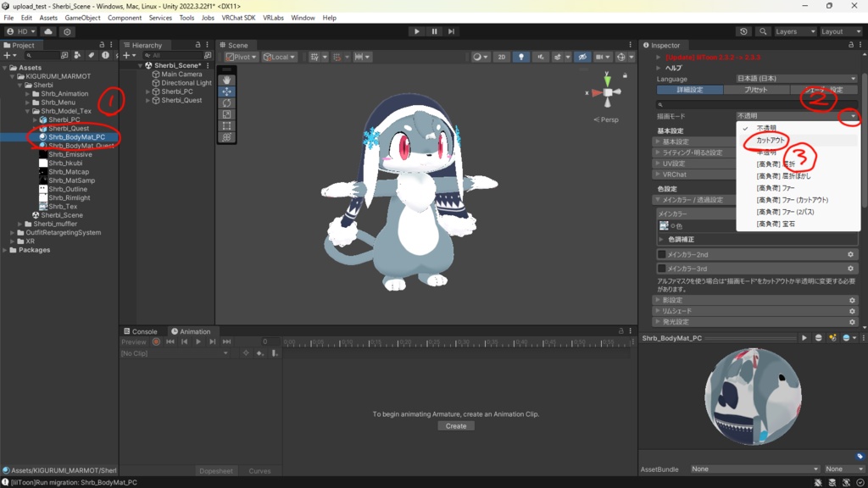This screenshot has width=868, height=488.
Task: Click the Pause button
Action: coord(434,31)
